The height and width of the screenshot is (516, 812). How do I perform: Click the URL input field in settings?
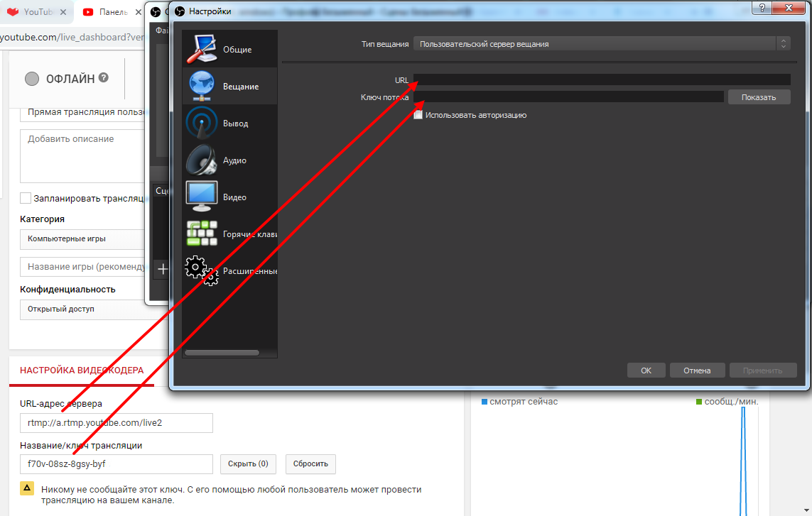click(602, 80)
